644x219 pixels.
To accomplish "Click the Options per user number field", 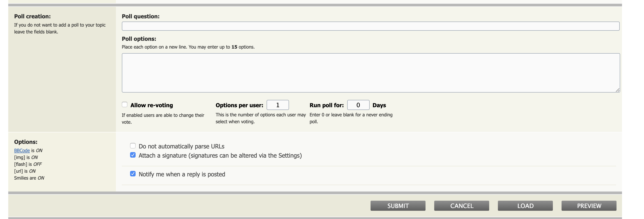I will [x=278, y=105].
